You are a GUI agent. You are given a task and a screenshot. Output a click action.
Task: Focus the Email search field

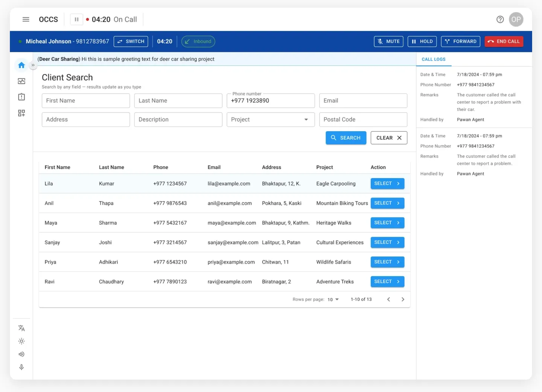coord(363,101)
